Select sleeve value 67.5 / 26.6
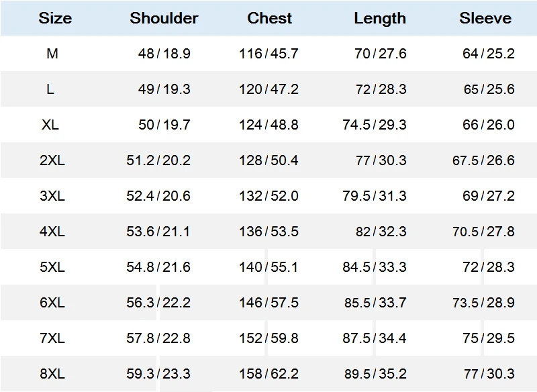The image size is (537, 392). click(483, 160)
